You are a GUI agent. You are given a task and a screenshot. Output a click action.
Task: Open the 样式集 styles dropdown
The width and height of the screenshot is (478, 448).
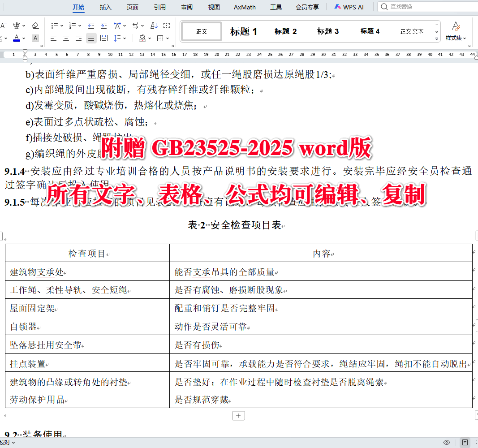[x=456, y=38]
